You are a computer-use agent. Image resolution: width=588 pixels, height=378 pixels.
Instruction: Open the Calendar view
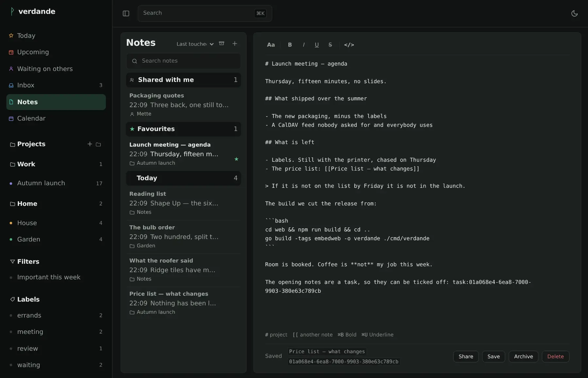(x=56, y=118)
